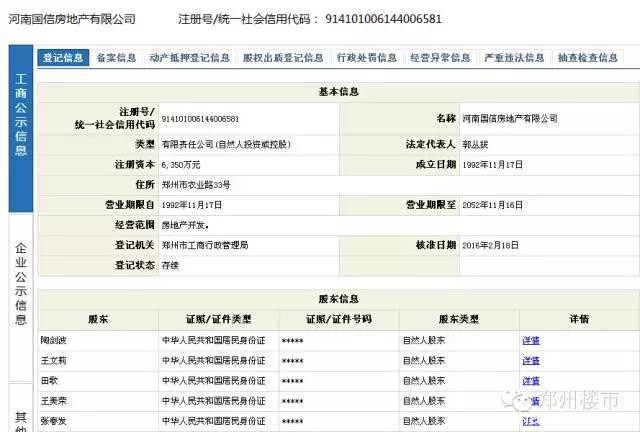Click legal representative value 郭丛斌
The width and height of the screenshot is (640, 432).
point(475,145)
